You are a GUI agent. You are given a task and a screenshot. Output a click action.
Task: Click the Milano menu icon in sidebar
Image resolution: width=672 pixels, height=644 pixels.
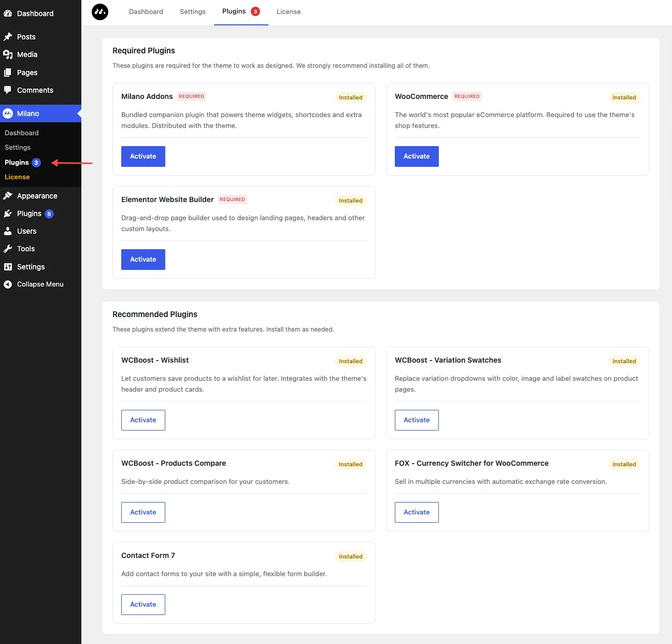point(8,113)
